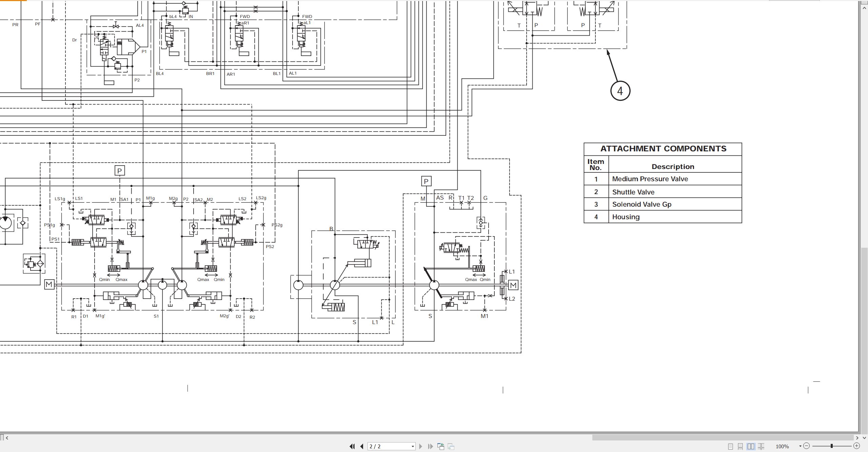
Task: Click the PS2g port label
Action: (277, 225)
